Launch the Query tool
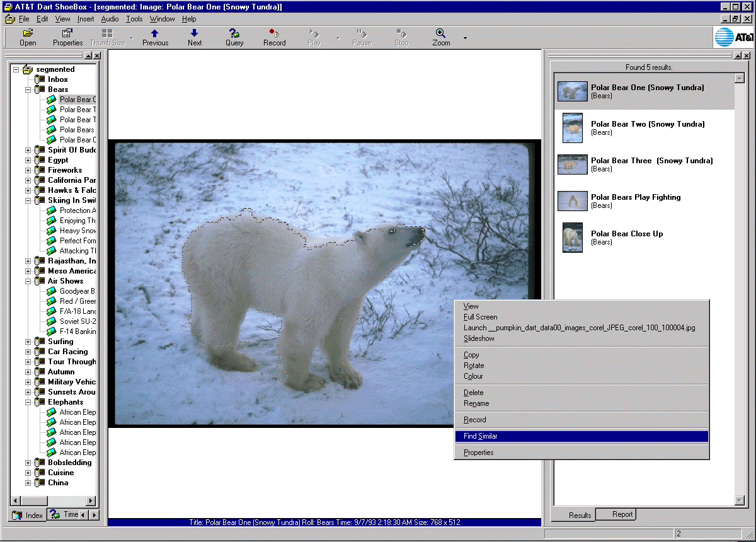 point(234,33)
